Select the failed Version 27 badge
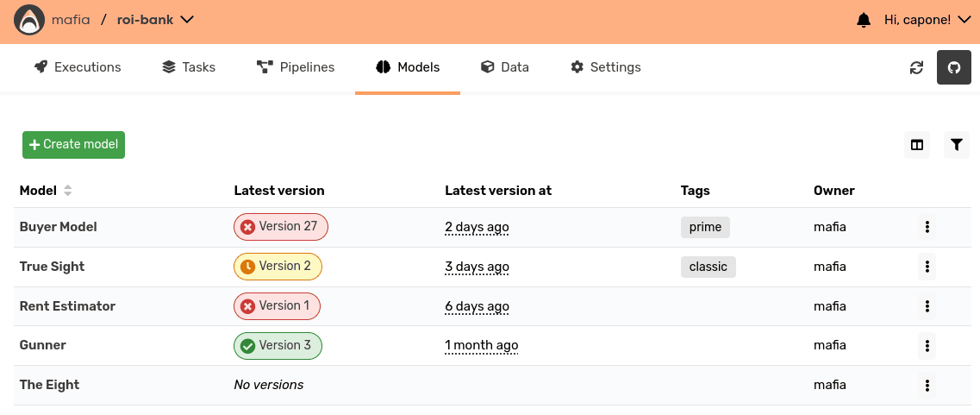The height and width of the screenshot is (415, 980). pos(281,227)
